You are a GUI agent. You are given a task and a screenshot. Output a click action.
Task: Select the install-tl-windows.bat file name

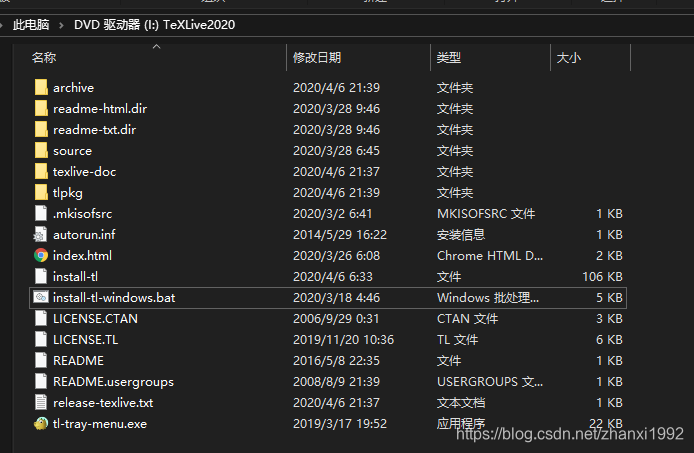point(114,298)
